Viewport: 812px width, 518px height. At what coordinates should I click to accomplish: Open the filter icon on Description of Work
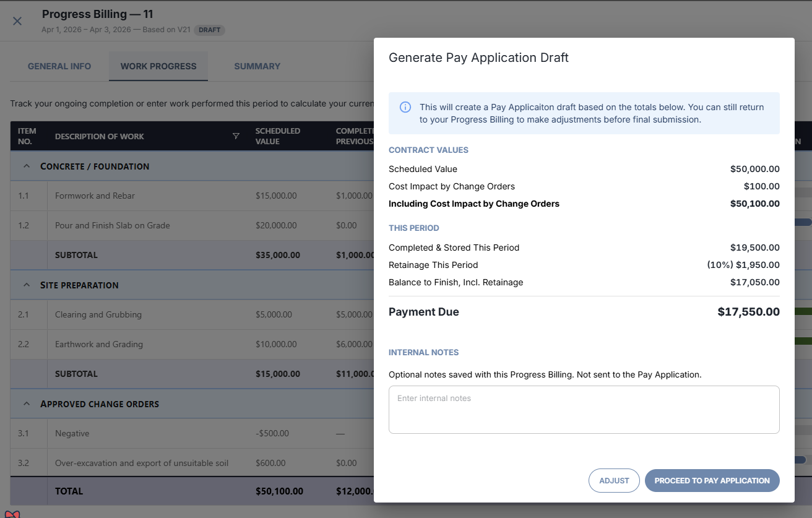[236, 136]
